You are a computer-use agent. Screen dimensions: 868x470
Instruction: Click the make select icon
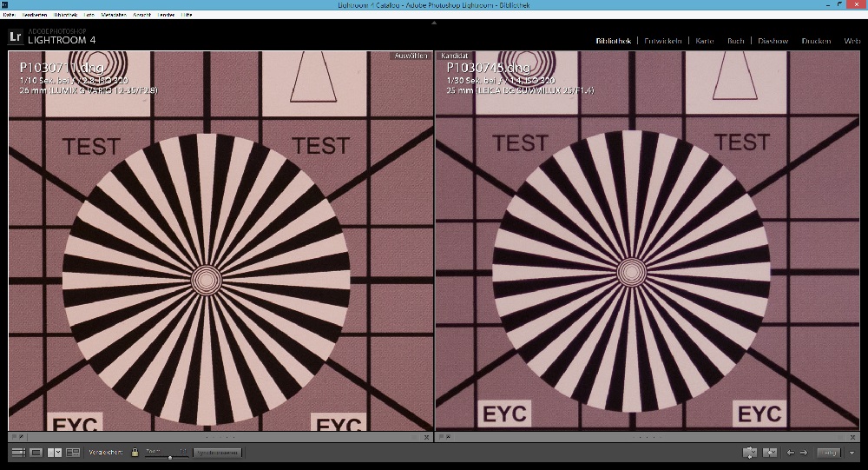pyautogui.click(x=770, y=453)
